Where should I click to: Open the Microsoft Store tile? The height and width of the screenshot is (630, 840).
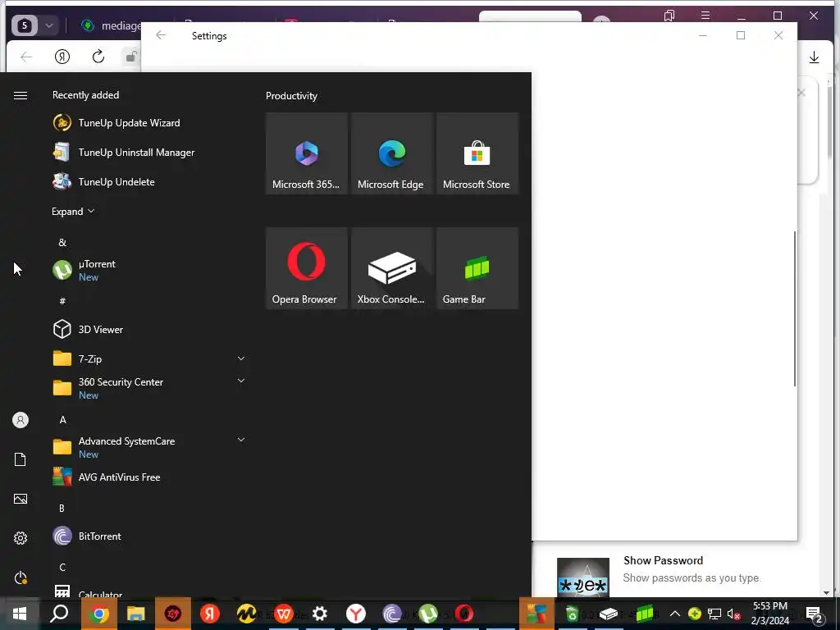(x=477, y=153)
